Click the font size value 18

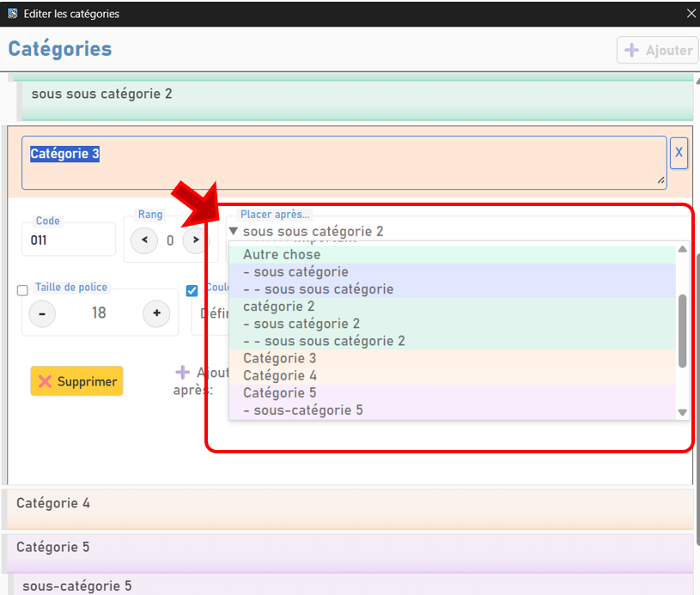click(99, 313)
